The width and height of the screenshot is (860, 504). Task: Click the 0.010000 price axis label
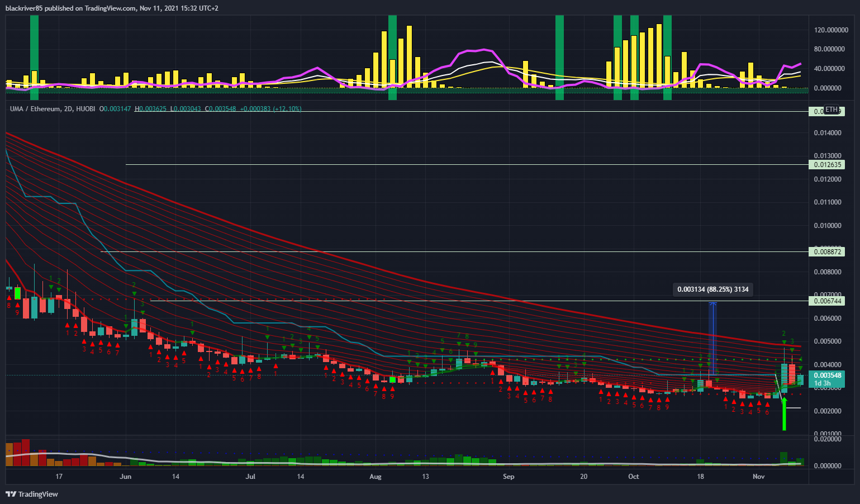tap(828, 226)
